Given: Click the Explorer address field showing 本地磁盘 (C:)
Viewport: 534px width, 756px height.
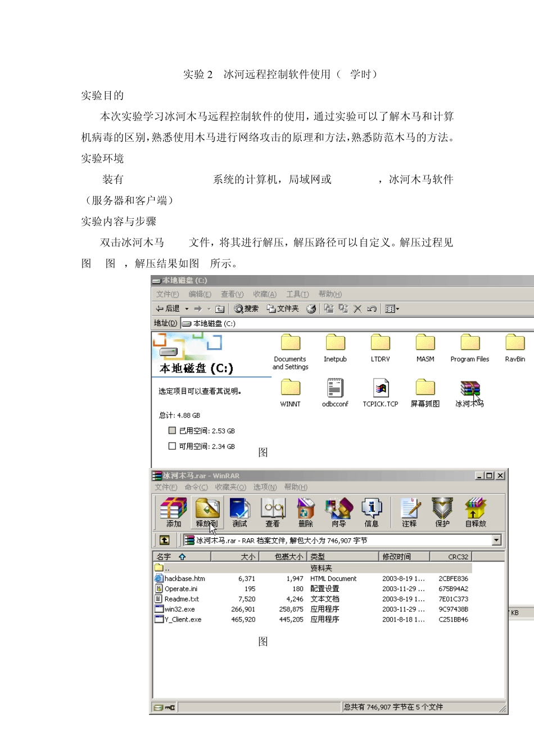Looking at the screenshot, I should tap(357, 323).
